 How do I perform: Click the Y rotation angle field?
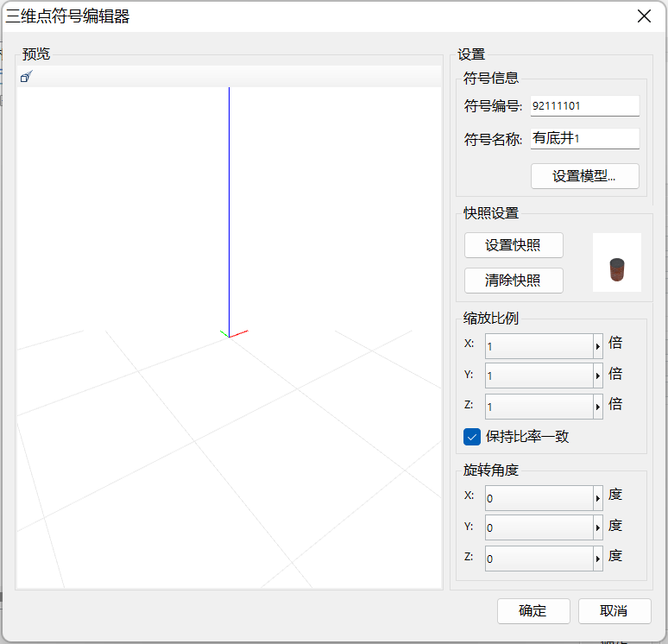tap(539, 527)
